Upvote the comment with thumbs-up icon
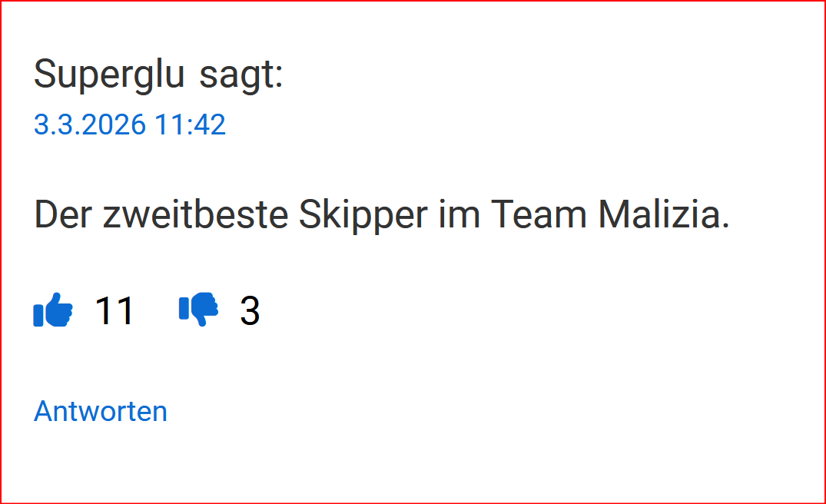 pyautogui.click(x=53, y=310)
